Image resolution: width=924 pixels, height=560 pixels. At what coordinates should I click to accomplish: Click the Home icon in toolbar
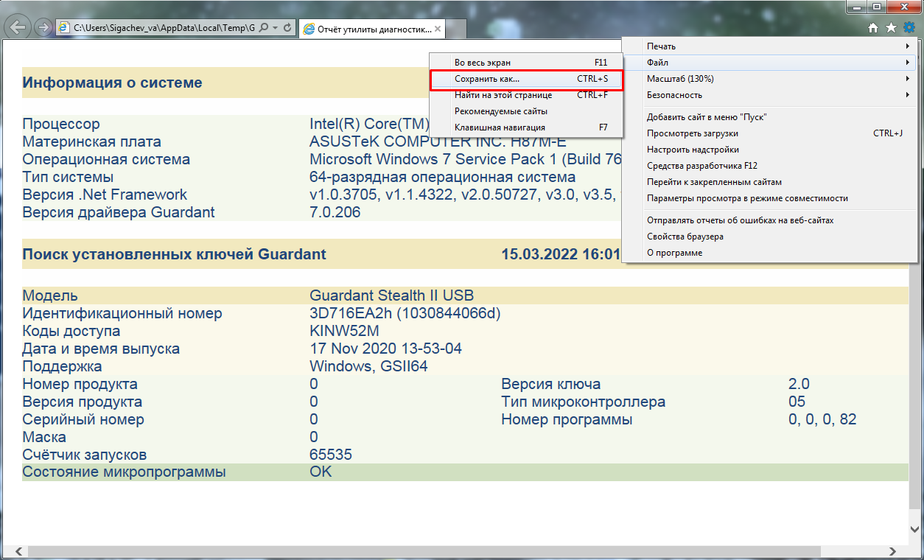coord(873,28)
